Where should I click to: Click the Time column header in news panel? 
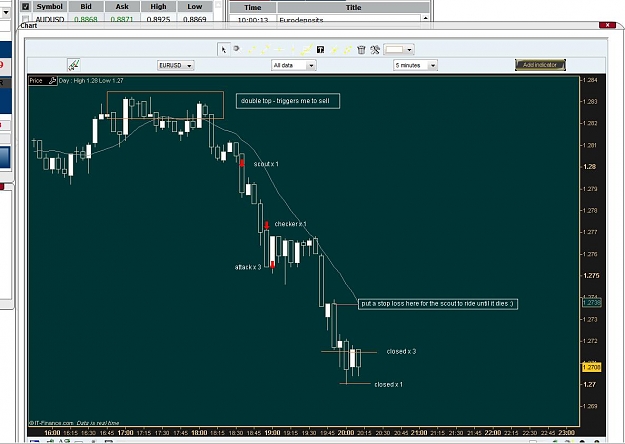point(253,8)
